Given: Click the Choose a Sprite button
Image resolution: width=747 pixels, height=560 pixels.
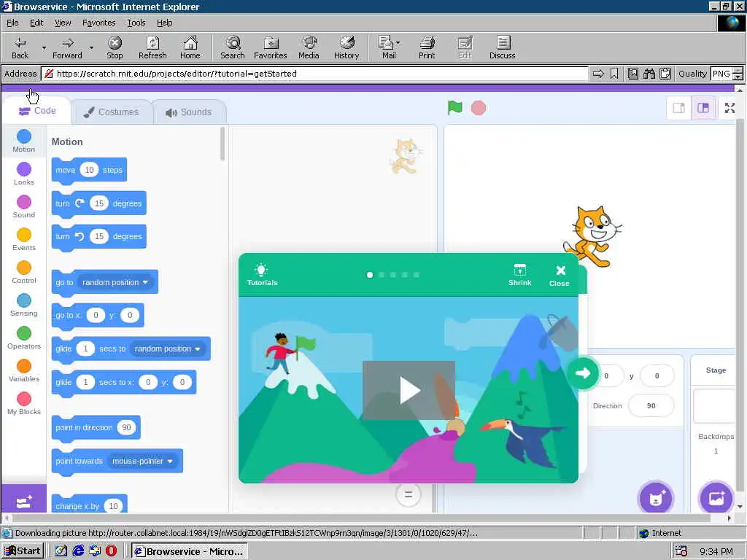Looking at the screenshot, I should [656, 499].
